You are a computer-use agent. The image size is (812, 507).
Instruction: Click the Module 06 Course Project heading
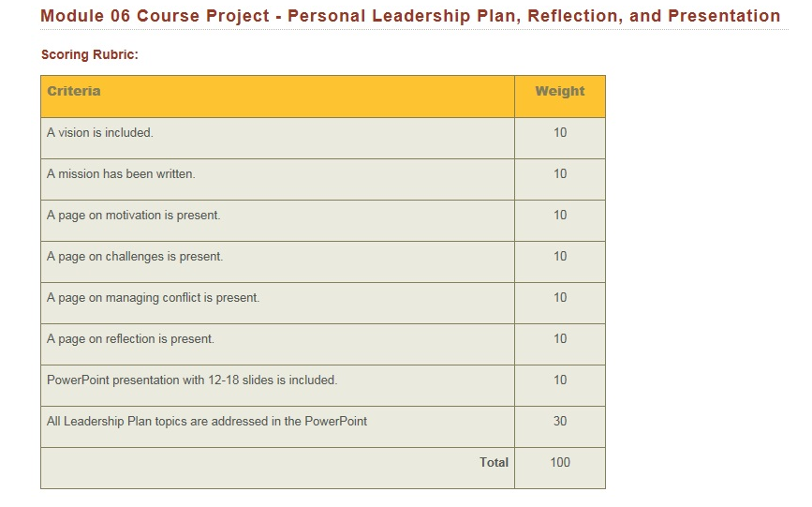(x=410, y=16)
